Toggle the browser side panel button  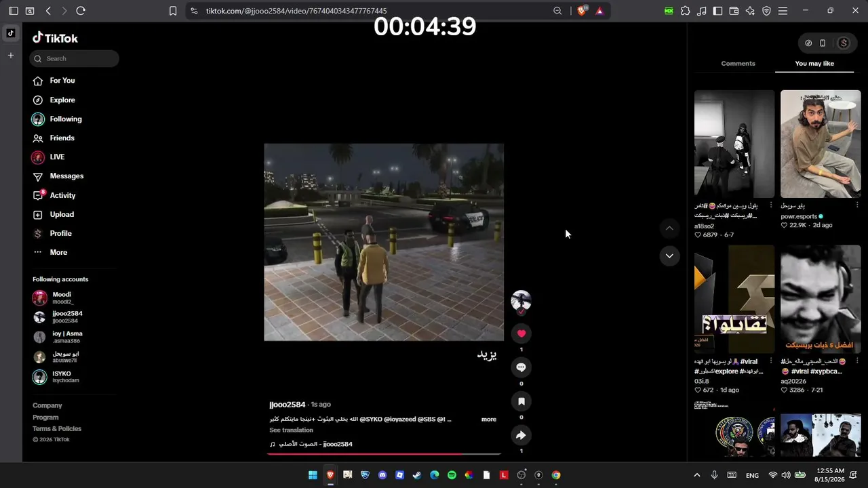click(717, 11)
